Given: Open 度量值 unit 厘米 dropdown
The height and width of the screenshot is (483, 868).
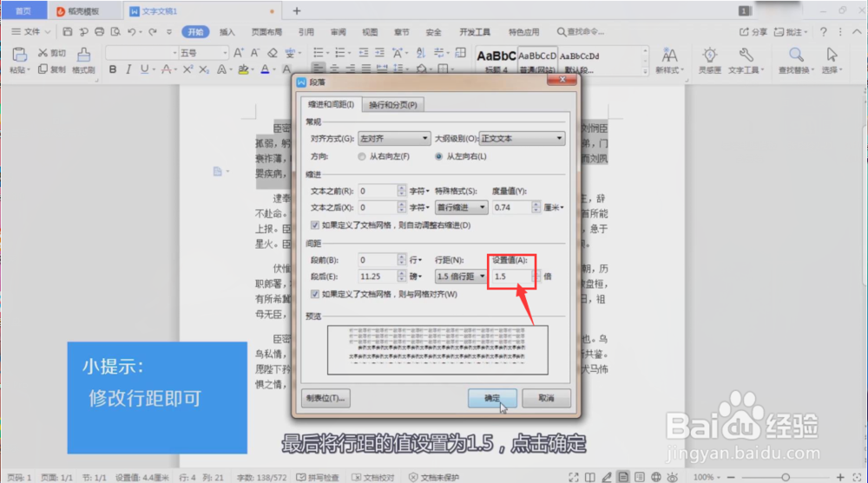Looking at the screenshot, I should pos(554,207).
